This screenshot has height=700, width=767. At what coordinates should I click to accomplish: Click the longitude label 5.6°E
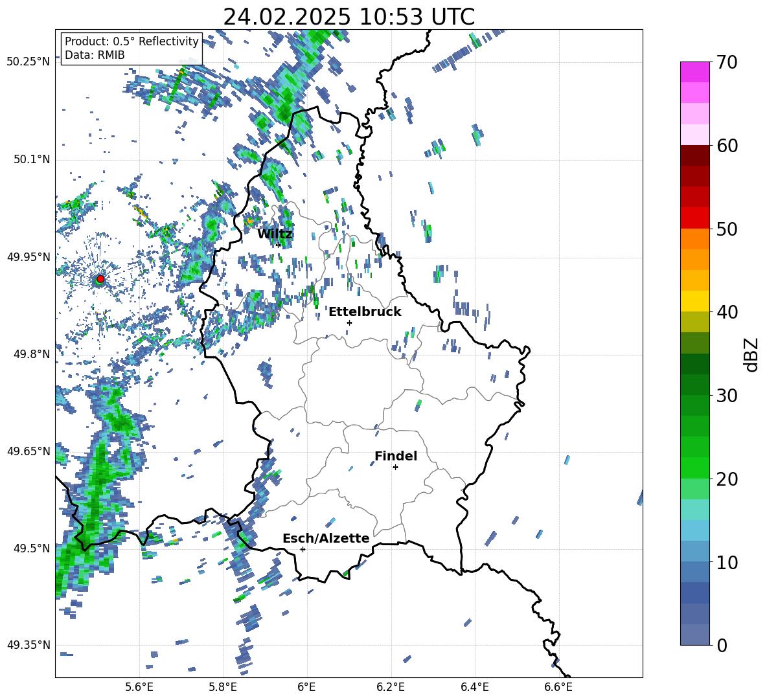(x=139, y=688)
